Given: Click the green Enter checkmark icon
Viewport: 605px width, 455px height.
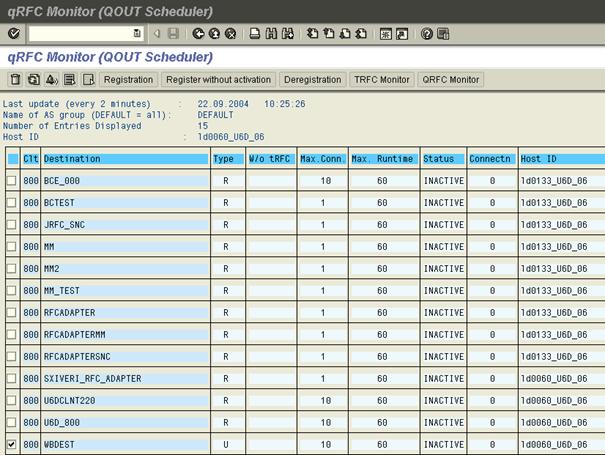Looking at the screenshot, I should (x=14, y=34).
